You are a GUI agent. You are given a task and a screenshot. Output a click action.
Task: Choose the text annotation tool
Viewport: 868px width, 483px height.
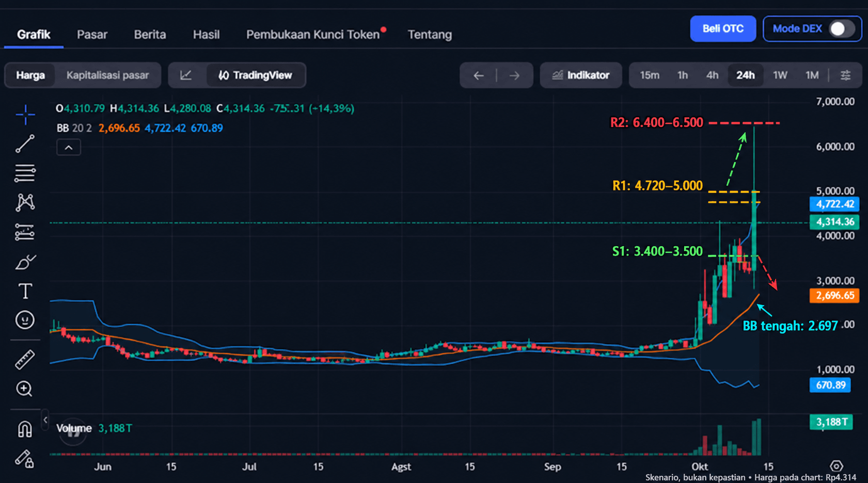click(25, 292)
